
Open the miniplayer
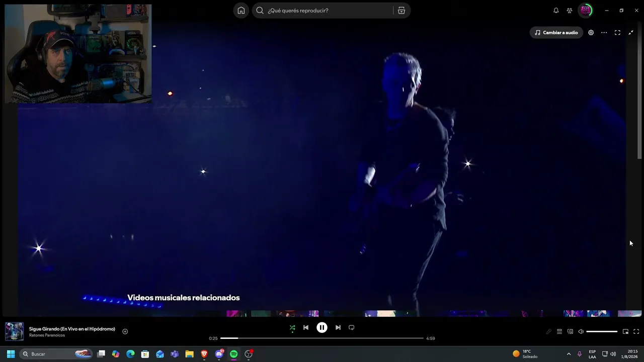[625, 331]
